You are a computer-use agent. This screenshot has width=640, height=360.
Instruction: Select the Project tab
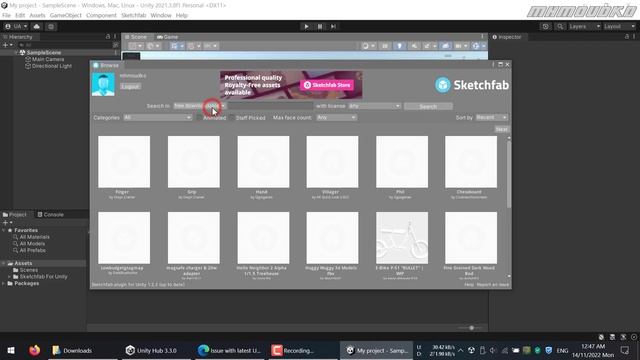tap(15, 214)
